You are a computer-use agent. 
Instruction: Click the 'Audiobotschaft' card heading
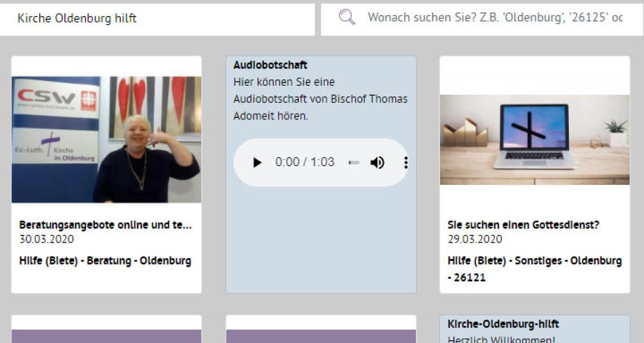270,65
